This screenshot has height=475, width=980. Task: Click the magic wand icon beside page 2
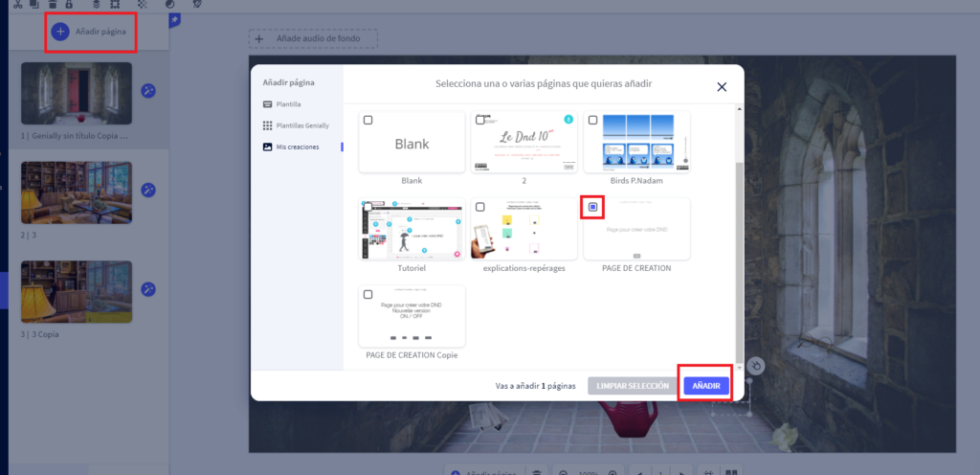(148, 190)
